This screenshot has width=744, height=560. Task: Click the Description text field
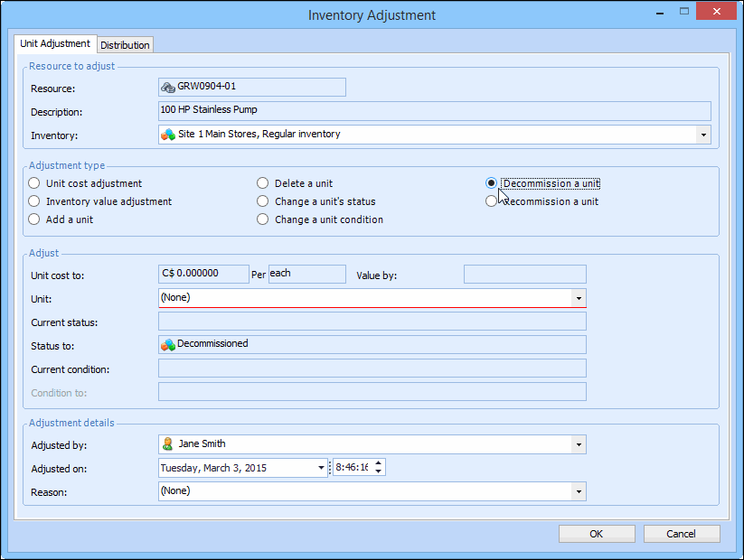(434, 110)
